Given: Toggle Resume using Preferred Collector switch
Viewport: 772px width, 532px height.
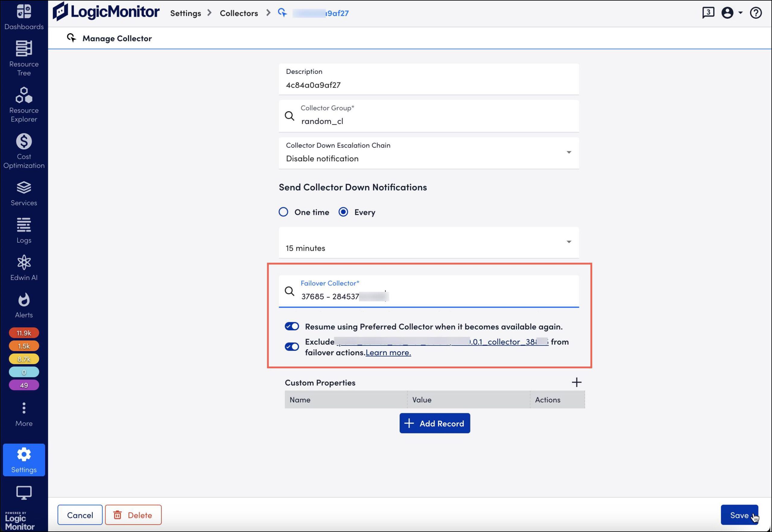Looking at the screenshot, I should coord(292,326).
